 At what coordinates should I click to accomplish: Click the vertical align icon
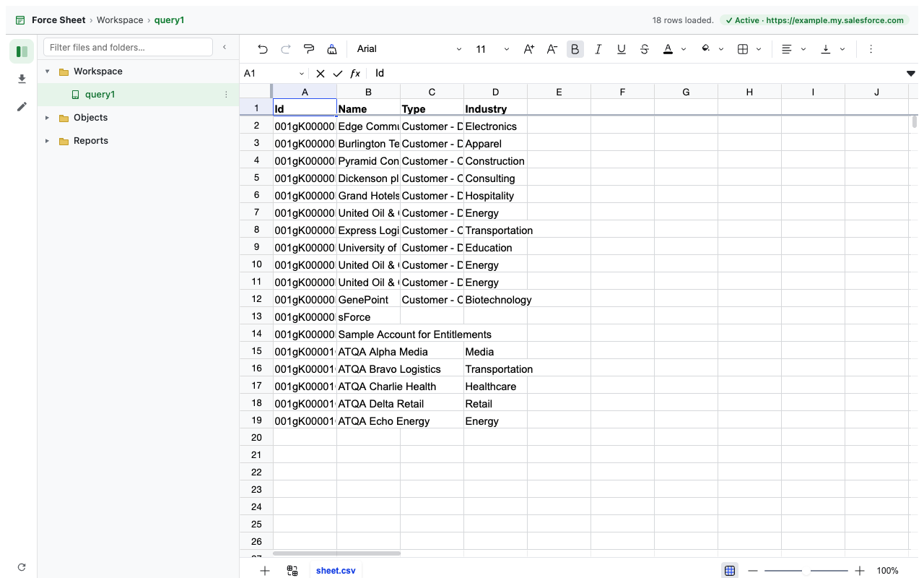click(x=826, y=49)
